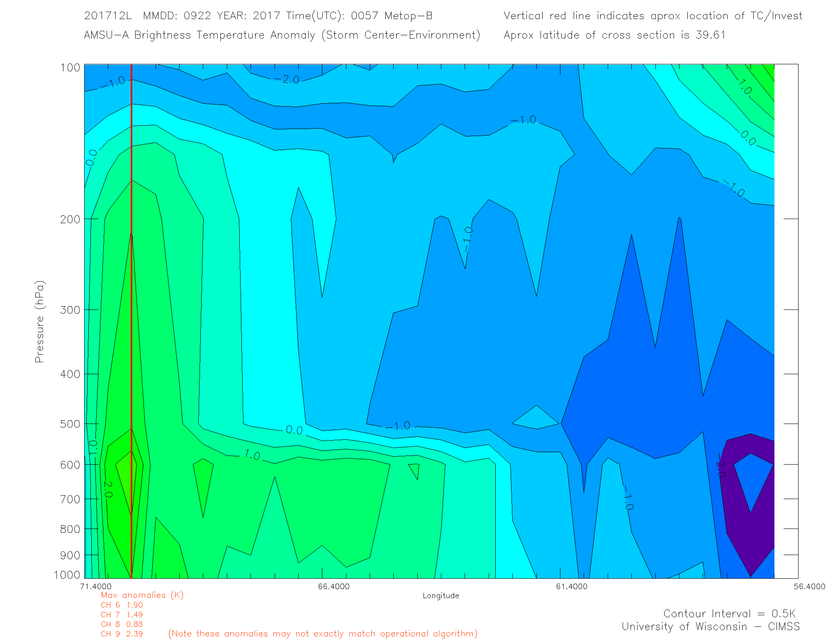
Task: Click the 56.4000 longitude axis label
Action: 809,586
